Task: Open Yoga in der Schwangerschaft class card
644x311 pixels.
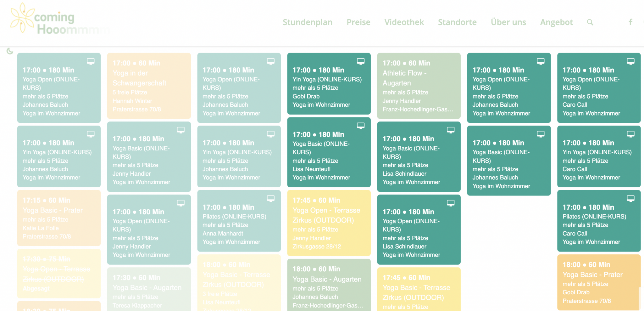Action: pos(149,86)
